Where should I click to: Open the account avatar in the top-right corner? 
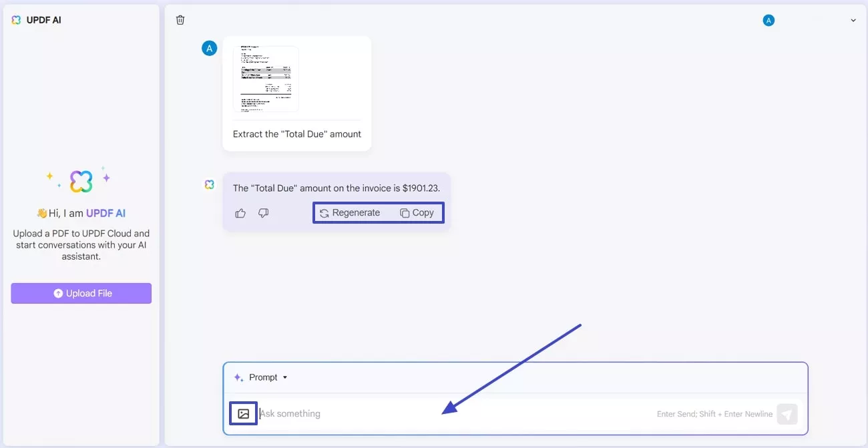(769, 20)
